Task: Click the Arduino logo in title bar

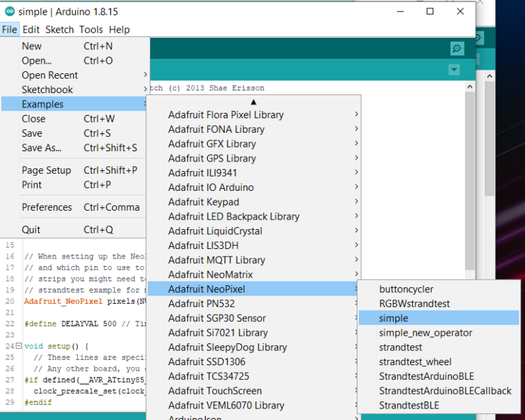Action: click(10, 12)
